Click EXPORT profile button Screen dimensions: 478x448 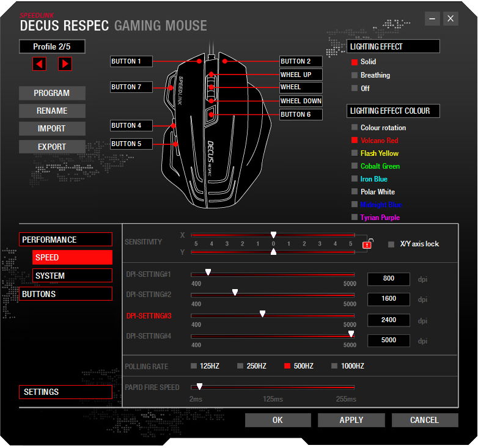[52, 147]
